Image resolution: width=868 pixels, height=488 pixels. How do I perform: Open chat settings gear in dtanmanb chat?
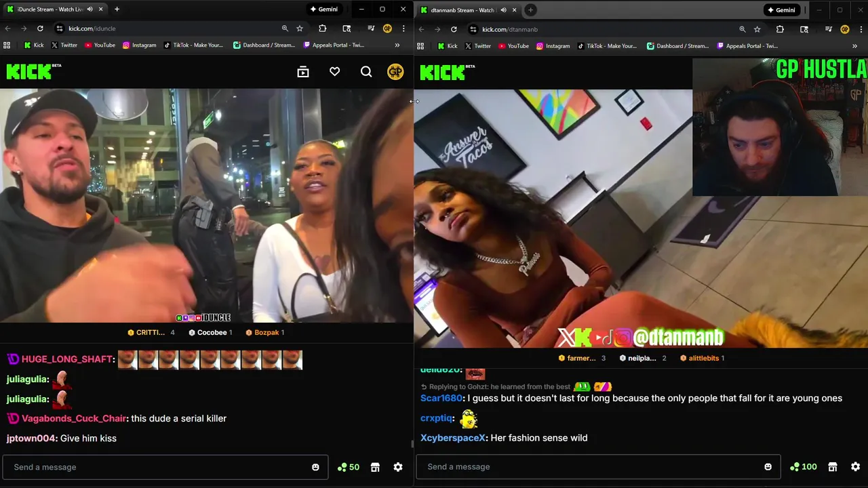coord(856,466)
